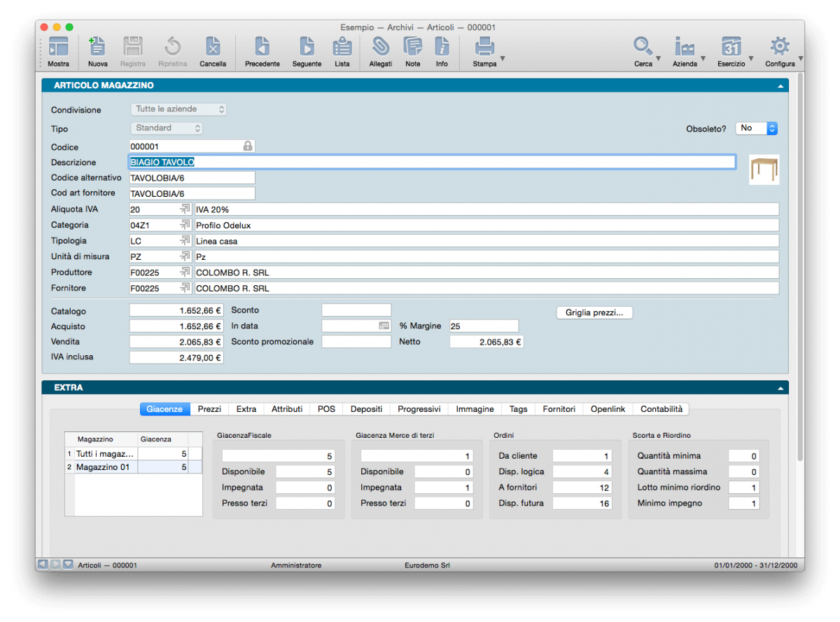Switch to the Fornitori tab
This screenshot has width=840, height=622.
559,409
